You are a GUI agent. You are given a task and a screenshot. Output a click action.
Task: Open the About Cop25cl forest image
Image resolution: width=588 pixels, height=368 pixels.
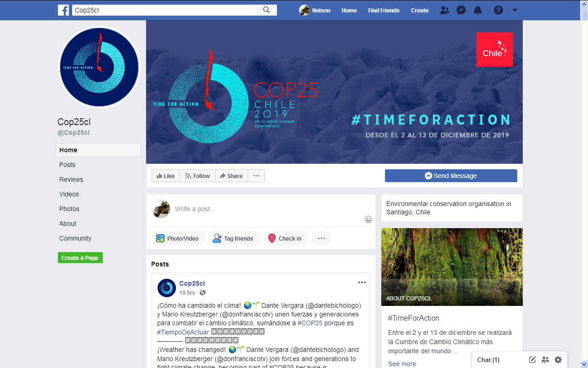[452, 267]
